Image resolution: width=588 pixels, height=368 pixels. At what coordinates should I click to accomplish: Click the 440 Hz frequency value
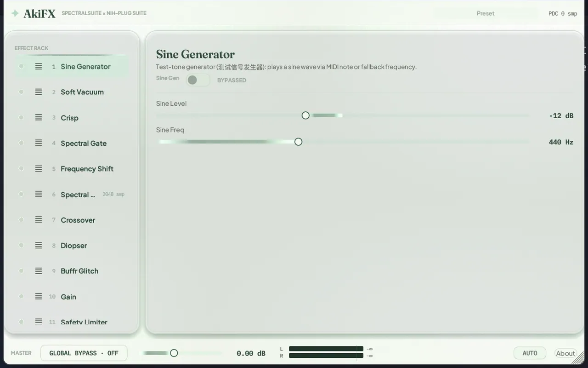(x=561, y=142)
